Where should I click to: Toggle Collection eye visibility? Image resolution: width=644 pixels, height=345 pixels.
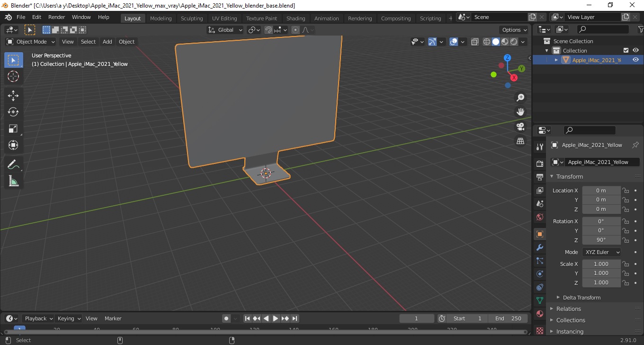click(x=635, y=50)
